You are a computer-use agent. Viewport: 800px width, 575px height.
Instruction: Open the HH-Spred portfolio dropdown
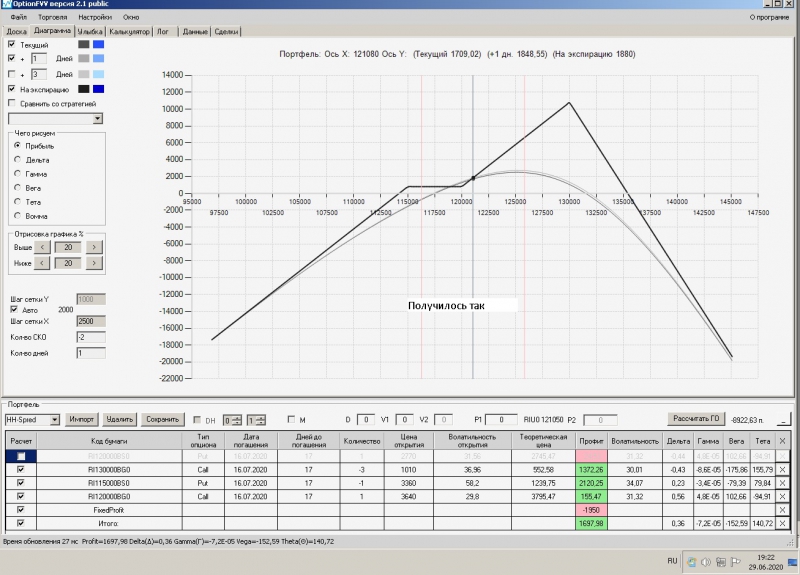[x=55, y=419]
